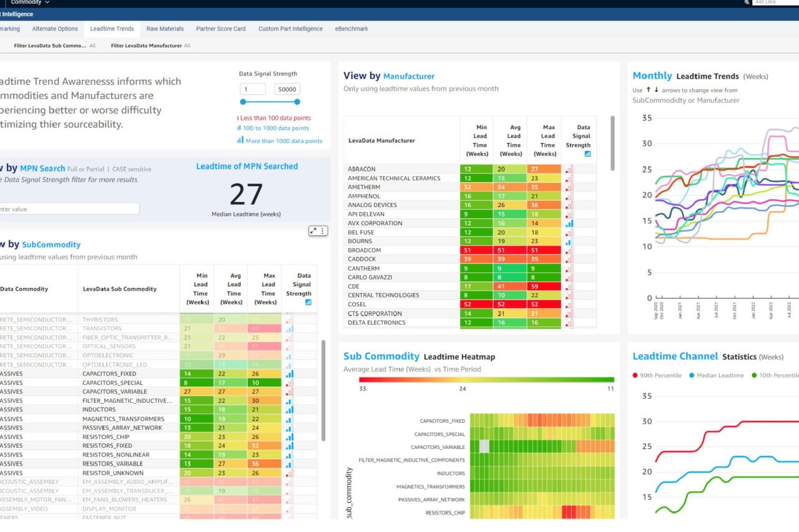The height and width of the screenshot is (532, 799).
Task: Go to the Partner Score Card tab
Action: click(220, 29)
